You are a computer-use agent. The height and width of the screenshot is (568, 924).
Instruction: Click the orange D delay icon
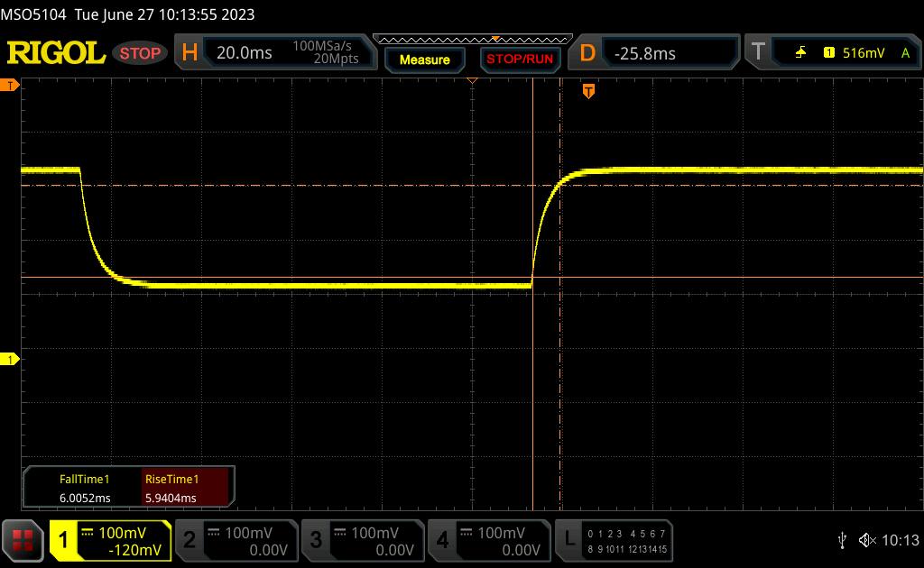click(587, 53)
